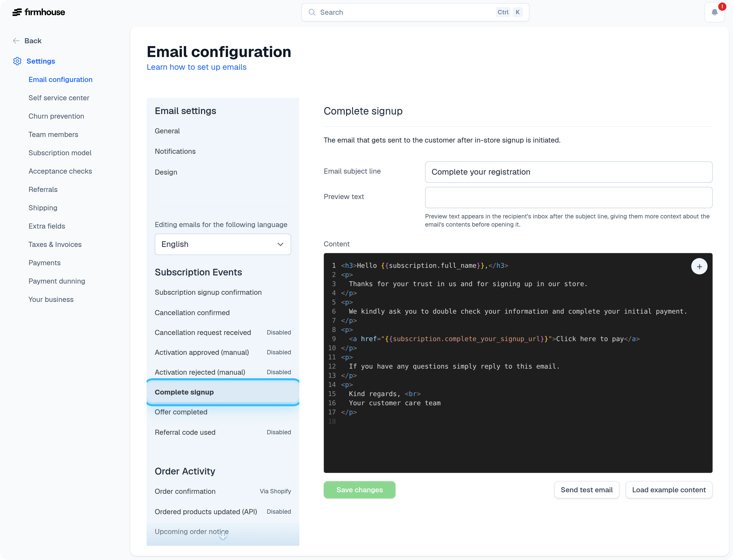Open Payment dunning
733x560 pixels.
pyautogui.click(x=57, y=281)
